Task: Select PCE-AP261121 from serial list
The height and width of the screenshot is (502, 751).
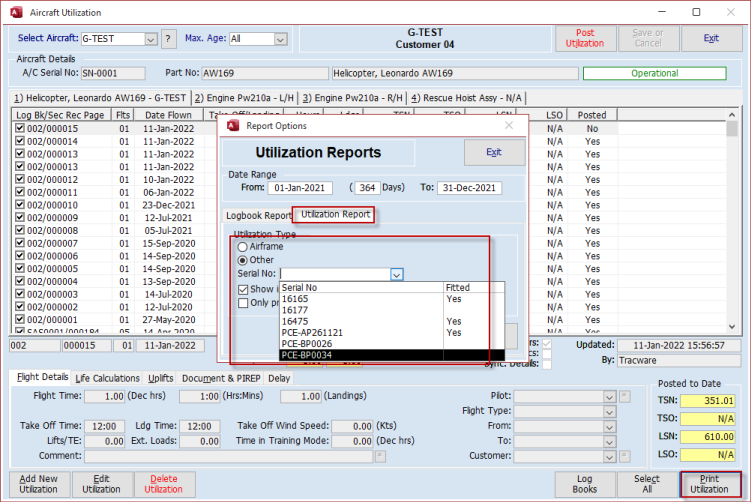Action: coord(392,332)
